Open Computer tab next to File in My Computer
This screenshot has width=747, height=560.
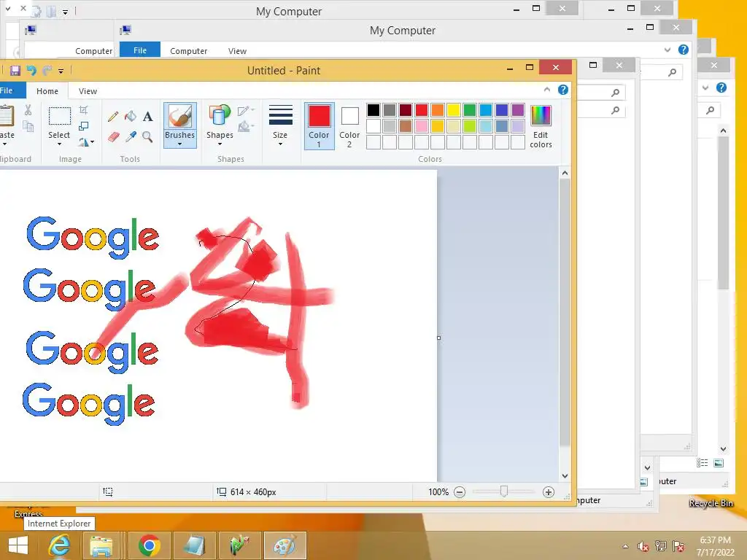click(189, 51)
